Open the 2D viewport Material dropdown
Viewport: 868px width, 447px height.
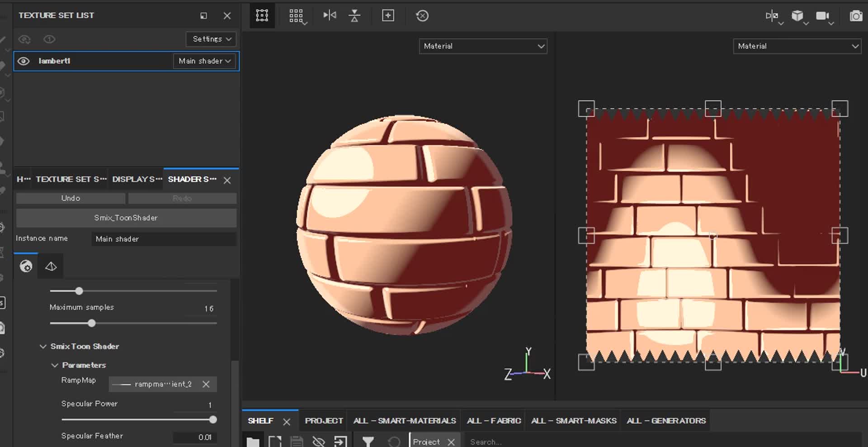pyautogui.click(x=797, y=46)
